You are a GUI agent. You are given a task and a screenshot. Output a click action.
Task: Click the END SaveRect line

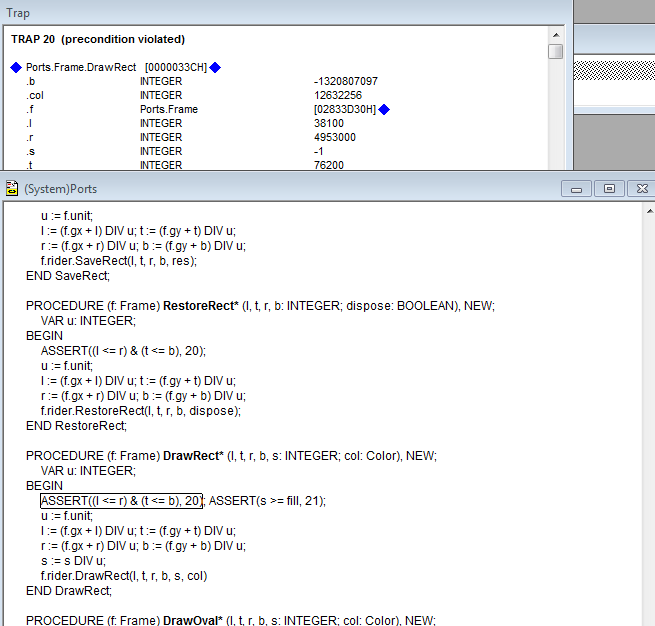point(68,275)
